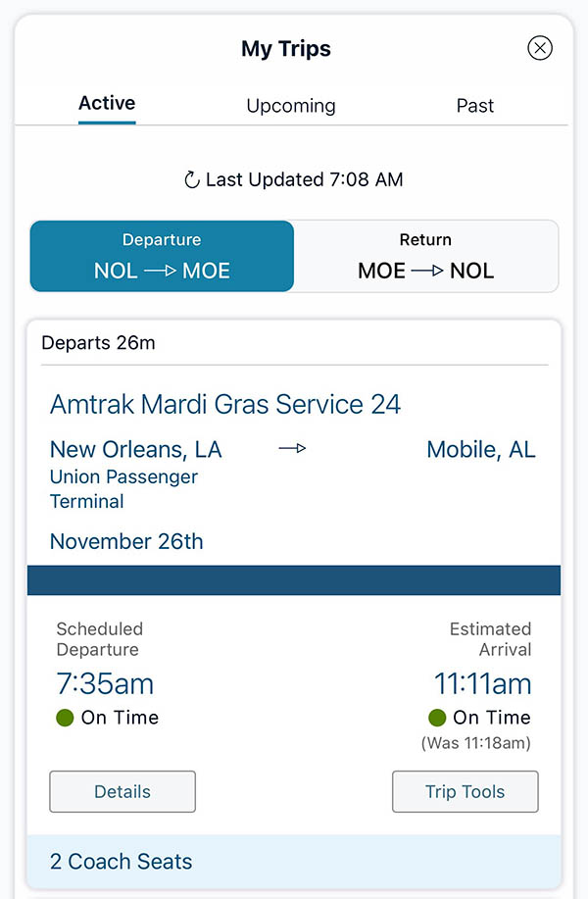The height and width of the screenshot is (899, 588).
Task: Click the arrow between New Orleans and Mobile
Action: [x=291, y=448]
